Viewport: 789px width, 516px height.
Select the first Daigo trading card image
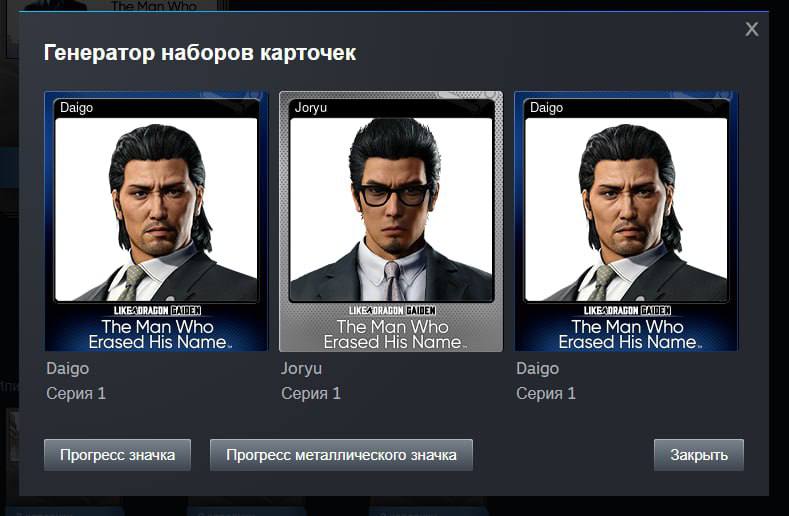(156, 221)
